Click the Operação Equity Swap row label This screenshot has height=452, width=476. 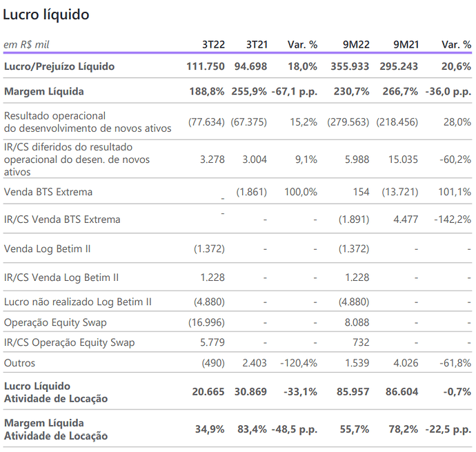(55, 322)
